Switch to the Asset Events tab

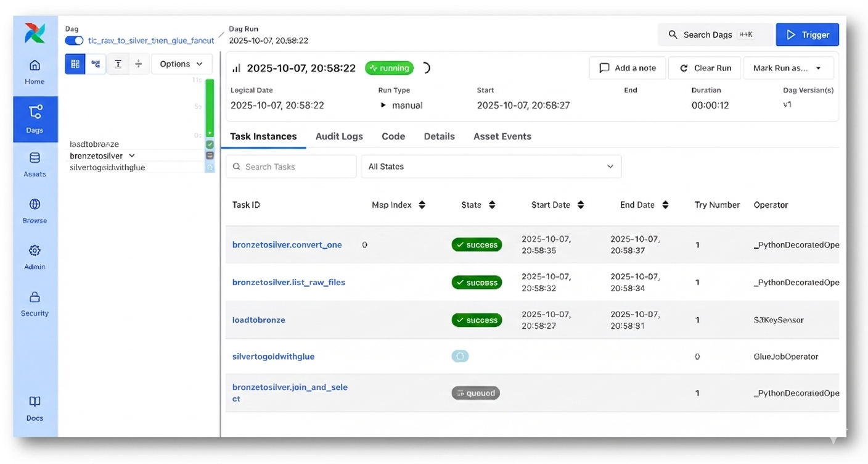tap(502, 136)
